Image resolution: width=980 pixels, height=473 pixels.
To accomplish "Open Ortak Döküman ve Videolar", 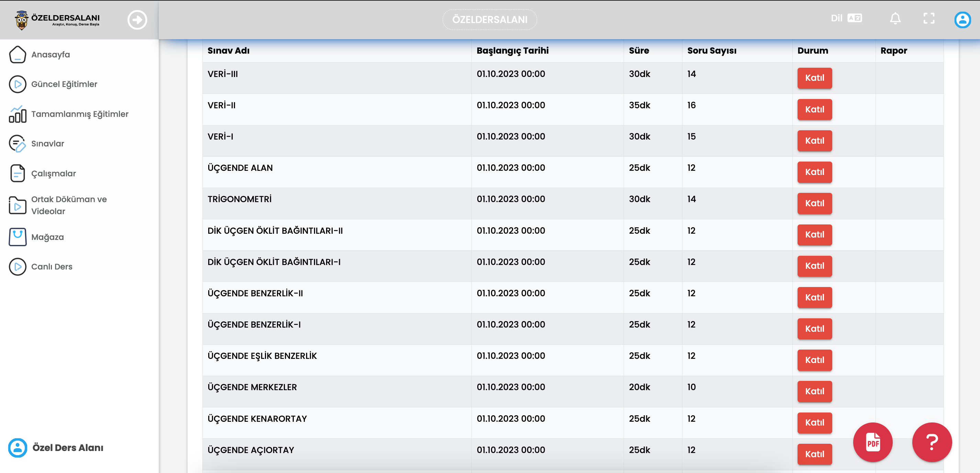I will tap(68, 205).
